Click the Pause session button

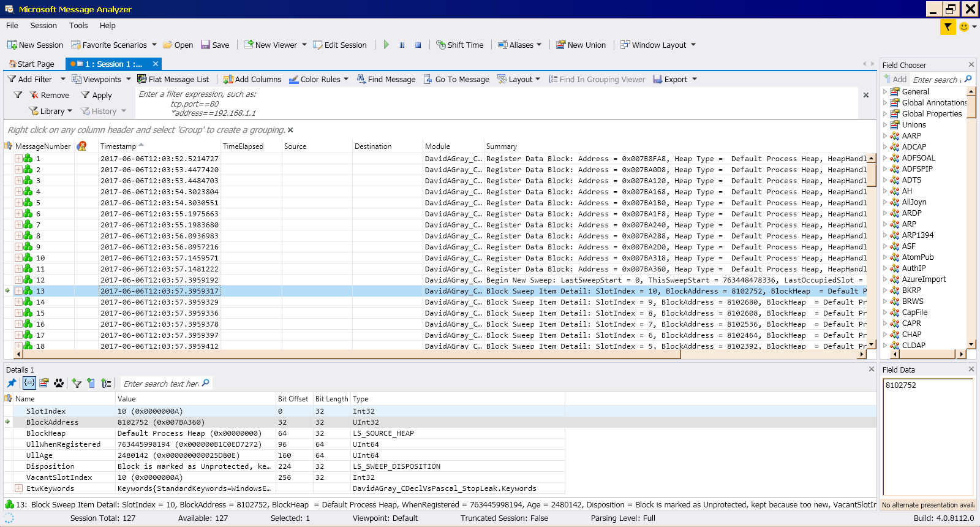coord(402,45)
